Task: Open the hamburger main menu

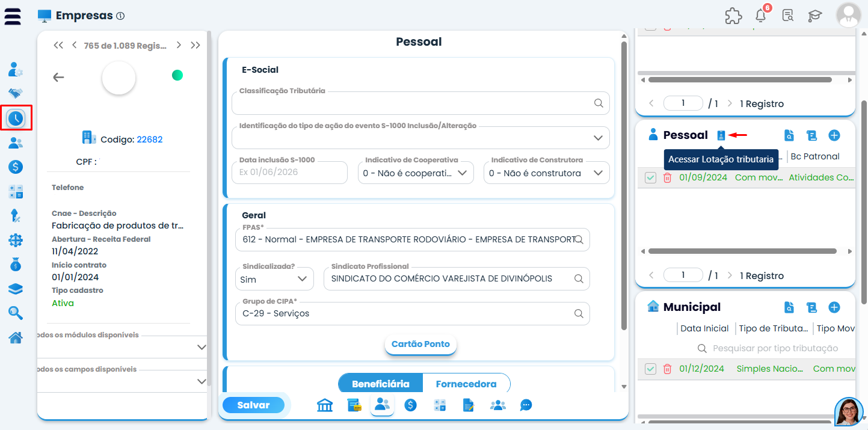Action: click(x=13, y=16)
